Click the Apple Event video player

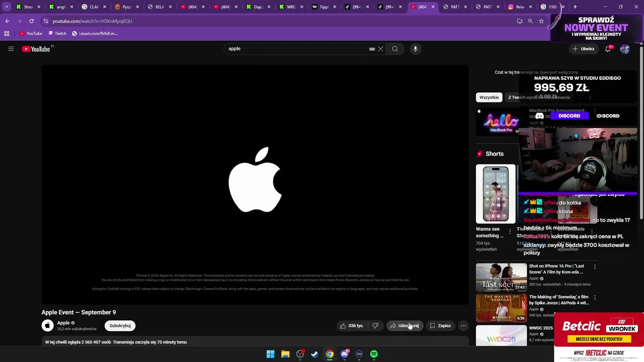click(255, 185)
